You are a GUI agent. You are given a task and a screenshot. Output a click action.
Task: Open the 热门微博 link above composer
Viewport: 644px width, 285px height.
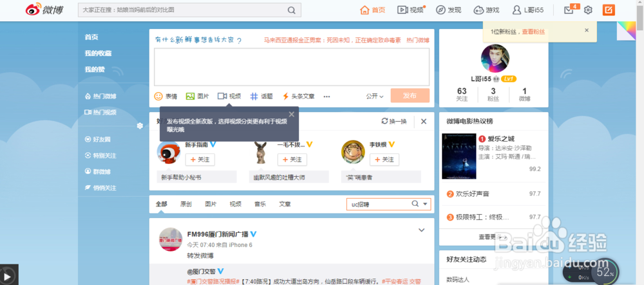pyautogui.click(x=418, y=40)
